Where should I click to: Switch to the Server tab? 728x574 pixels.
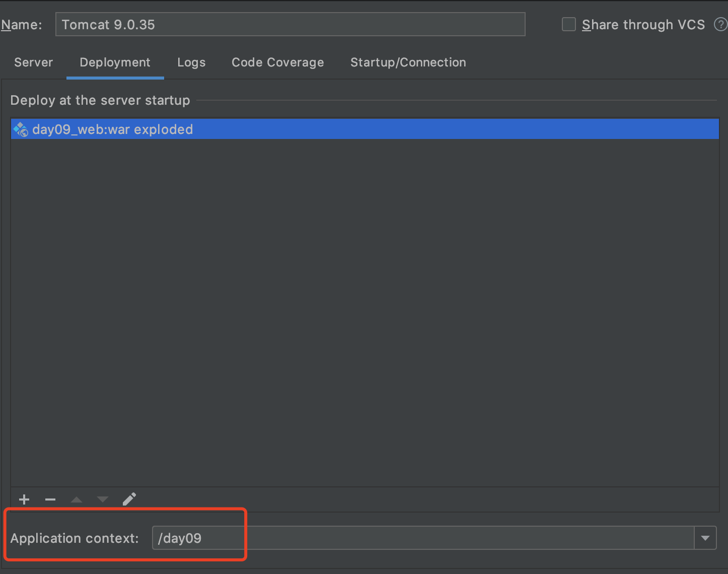(34, 62)
